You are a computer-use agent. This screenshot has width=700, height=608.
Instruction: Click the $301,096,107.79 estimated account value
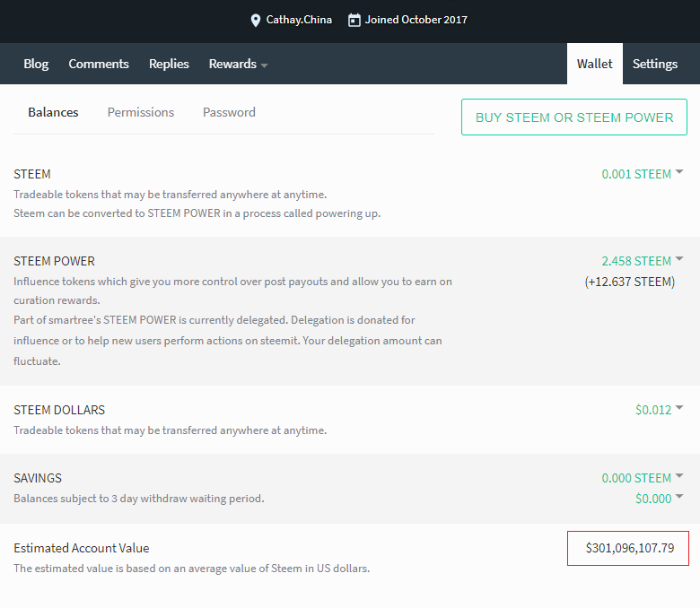pyautogui.click(x=629, y=548)
